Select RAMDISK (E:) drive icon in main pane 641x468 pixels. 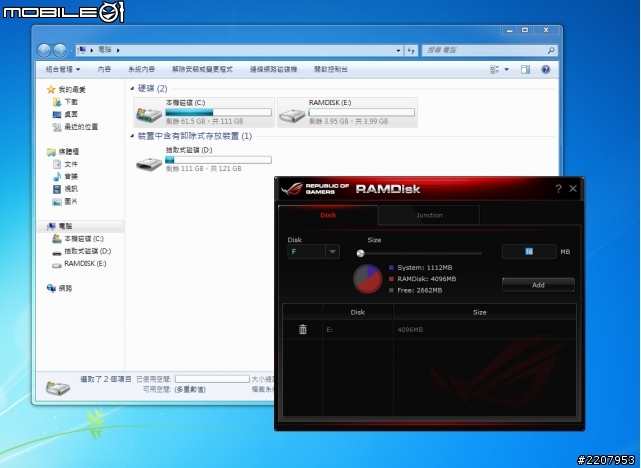(292, 115)
